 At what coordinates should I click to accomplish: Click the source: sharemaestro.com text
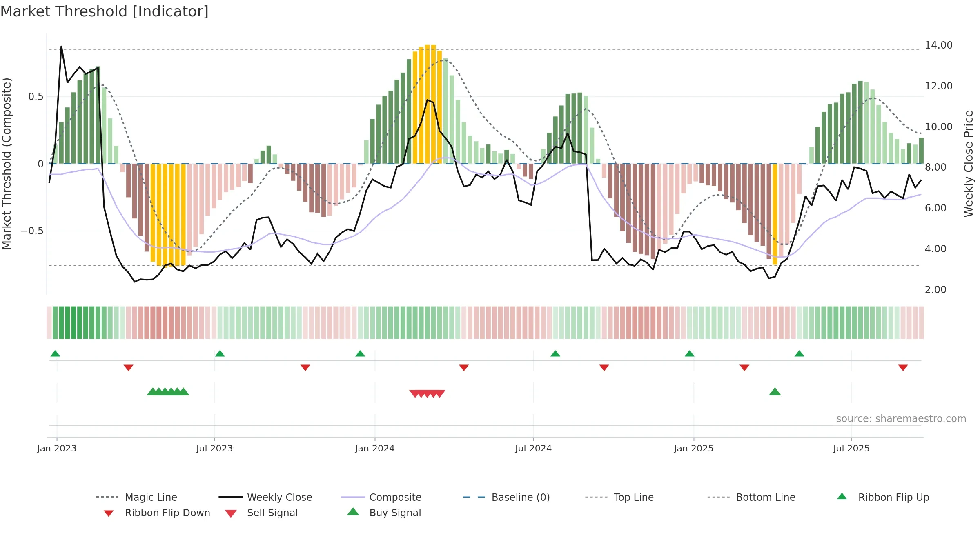(x=901, y=419)
